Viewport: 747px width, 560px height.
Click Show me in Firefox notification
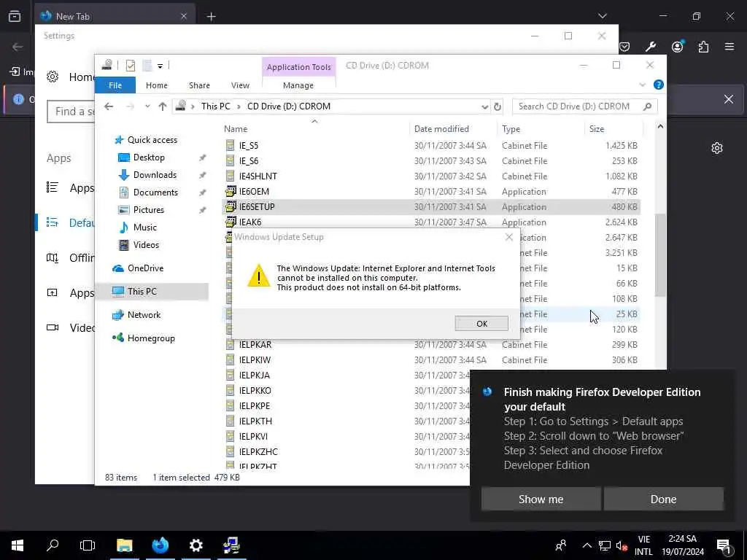[x=541, y=499]
